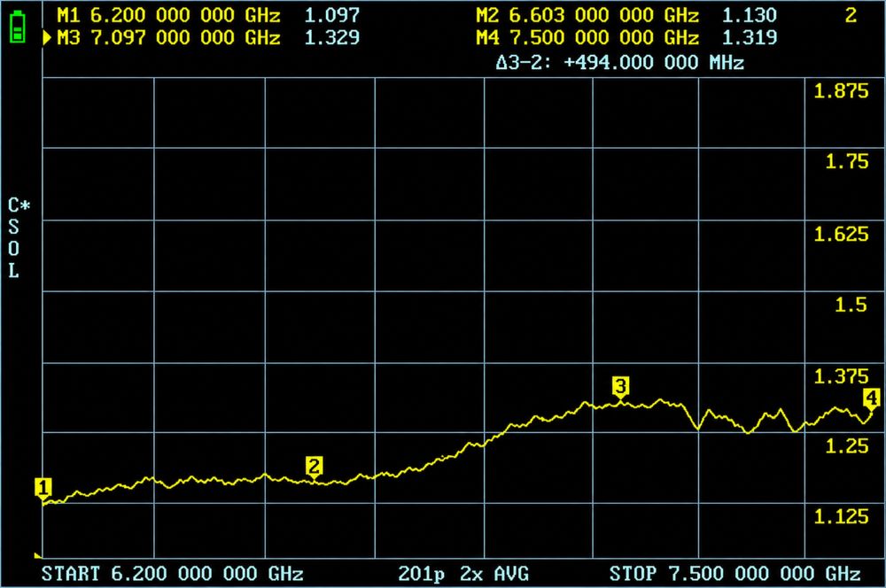Click the 1.25 scale label
The width and height of the screenshot is (886, 588).
pyautogui.click(x=846, y=446)
